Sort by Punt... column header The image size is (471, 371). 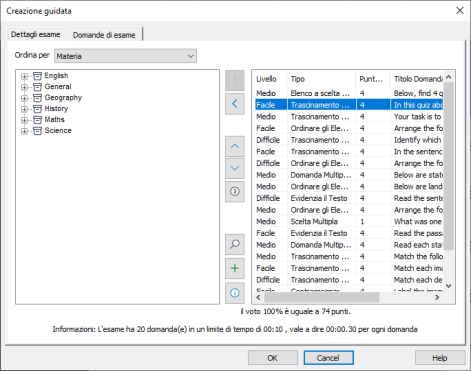pos(373,79)
